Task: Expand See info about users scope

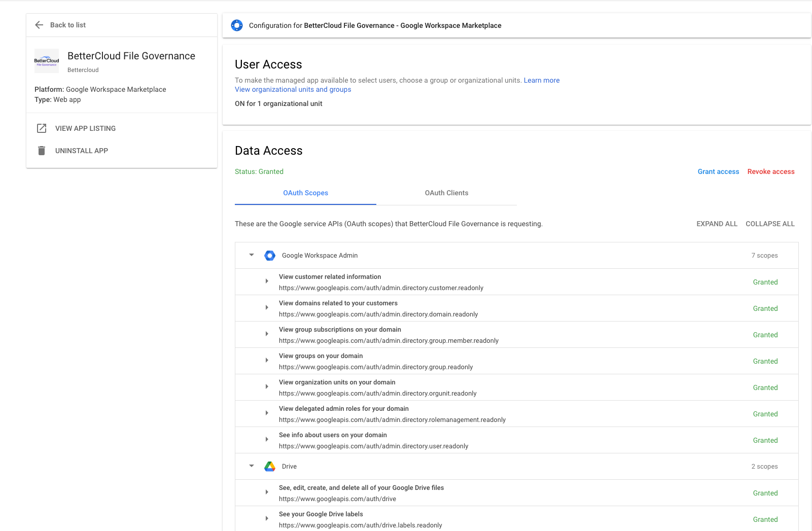Action: pos(267,439)
